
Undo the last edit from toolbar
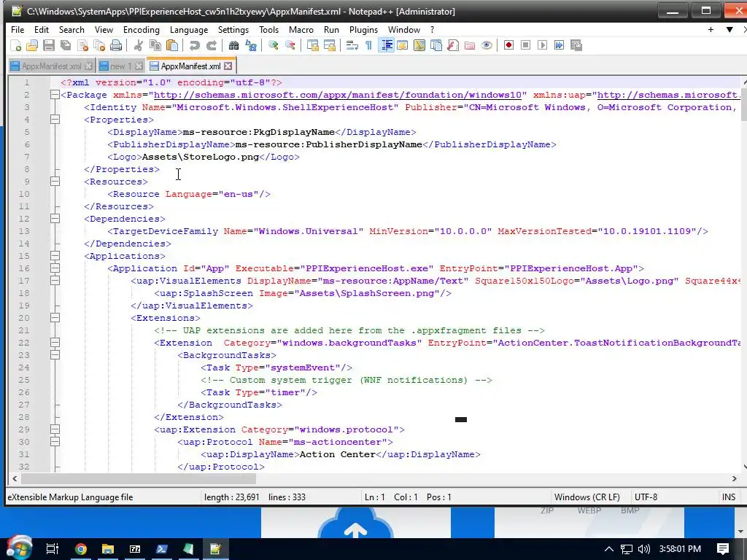(x=194, y=45)
